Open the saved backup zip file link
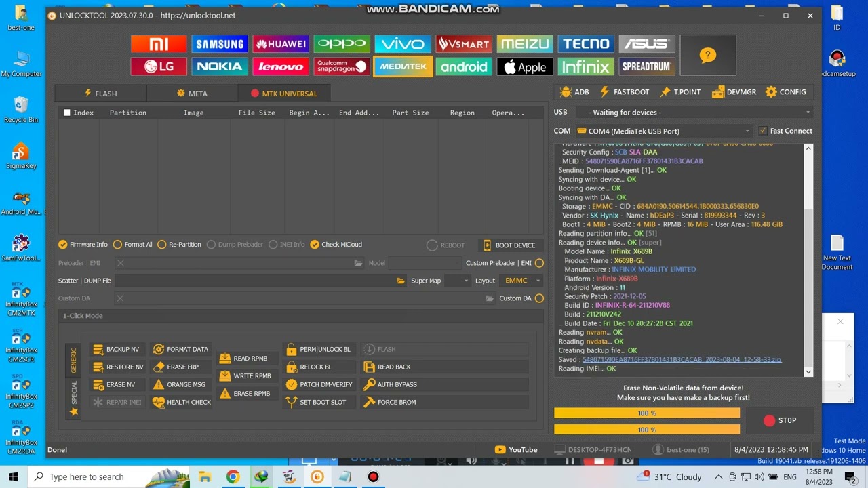 [x=682, y=360]
